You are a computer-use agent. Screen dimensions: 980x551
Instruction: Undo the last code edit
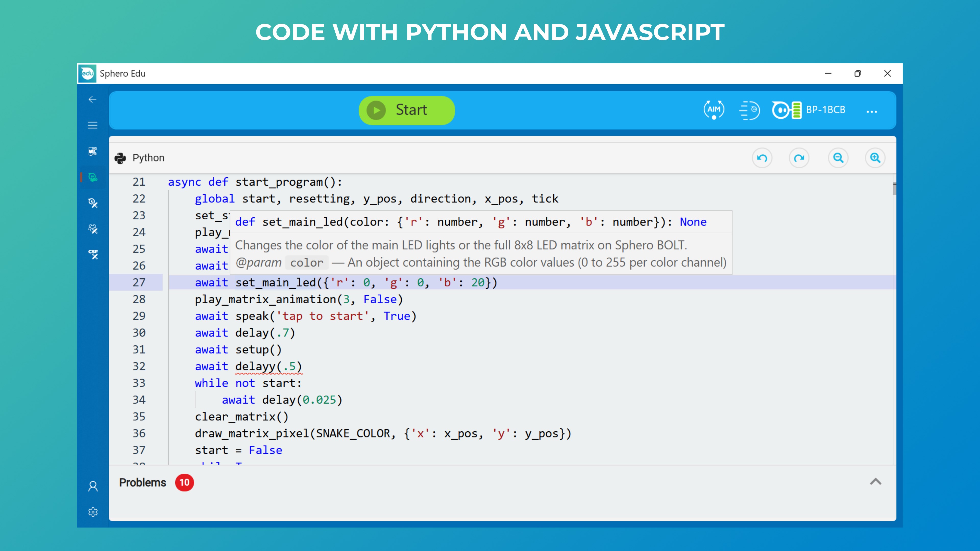(762, 157)
